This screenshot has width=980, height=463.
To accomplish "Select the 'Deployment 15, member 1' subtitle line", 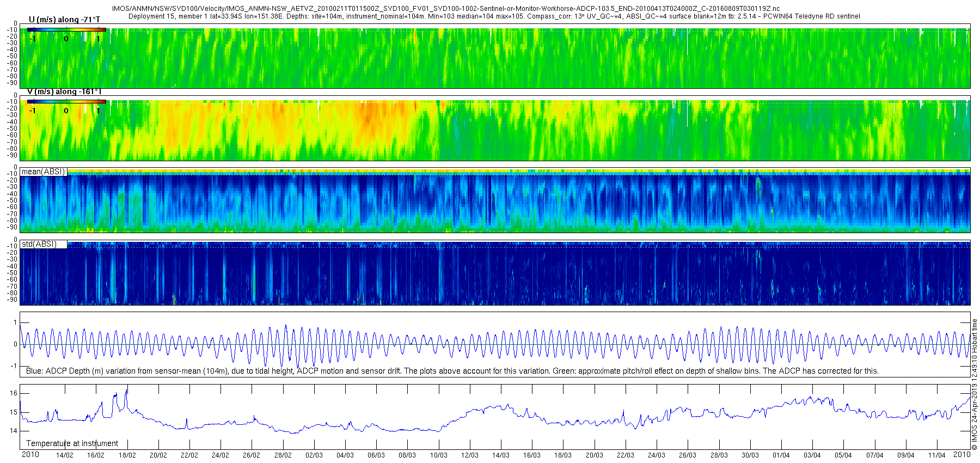I will [494, 16].
